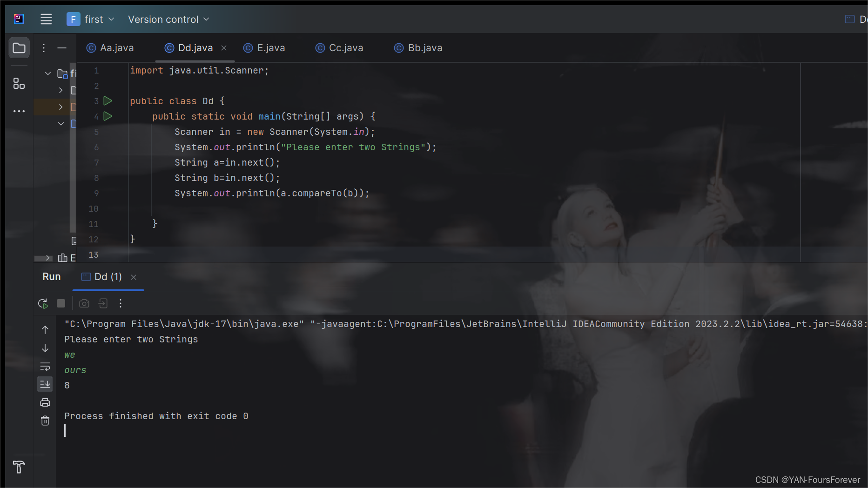868x488 pixels.
Task: Open the Bb.java editor tab
Action: (x=424, y=47)
